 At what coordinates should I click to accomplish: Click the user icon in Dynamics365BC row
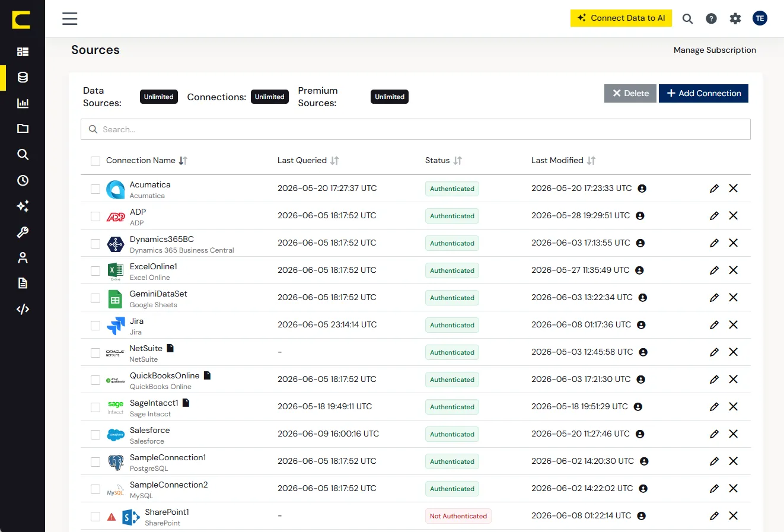click(640, 243)
